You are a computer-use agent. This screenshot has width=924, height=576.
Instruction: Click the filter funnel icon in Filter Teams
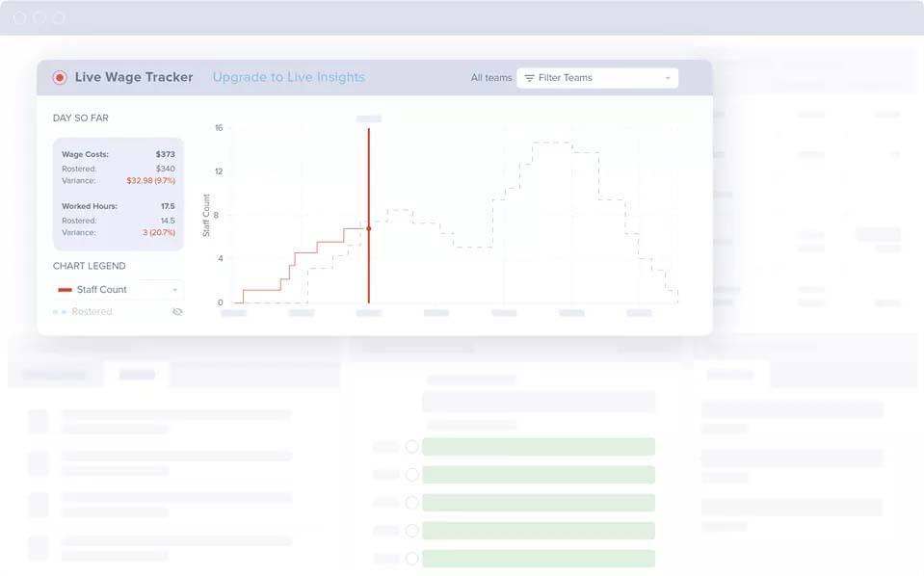(x=530, y=78)
